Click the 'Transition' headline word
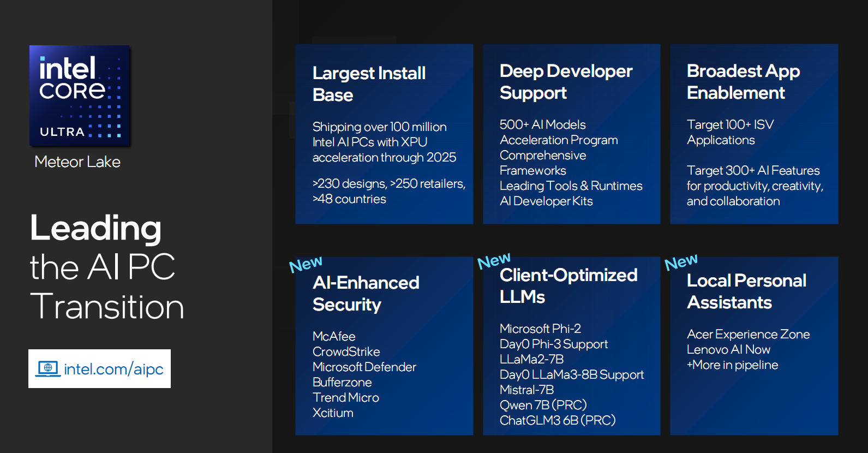This screenshot has height=453, width=868. click(x=107, y=306)
